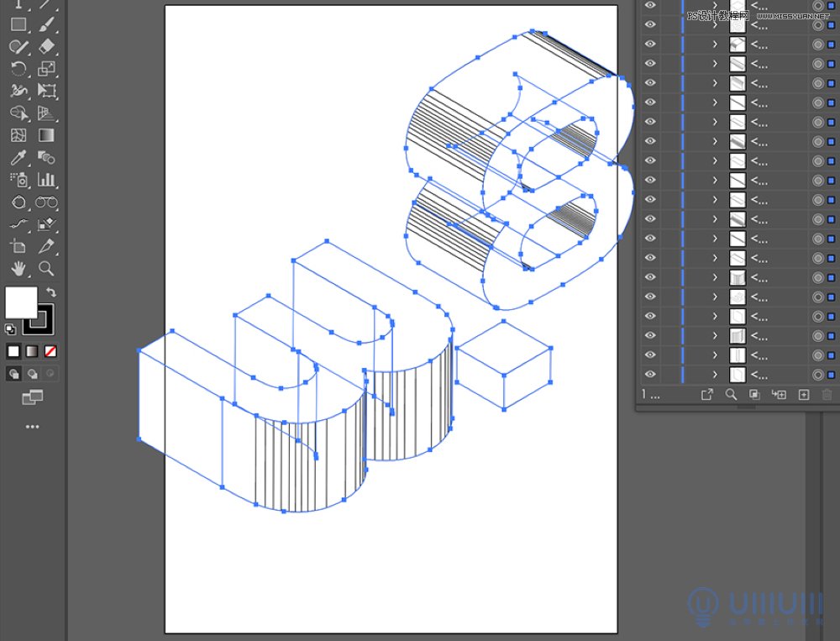Switch to the Hand tool

click(x=18, y=268)
